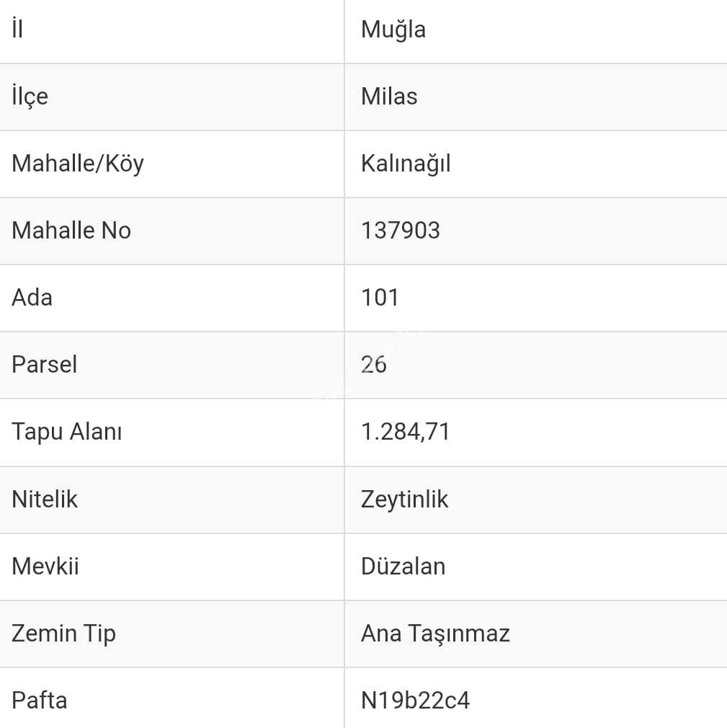Click the Milas district value
The image size is (727, 728).
(389, 97)
